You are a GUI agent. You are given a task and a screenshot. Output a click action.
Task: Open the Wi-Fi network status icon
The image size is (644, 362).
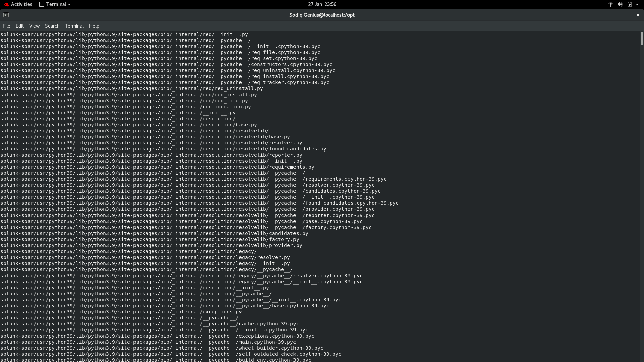tap(610, 4)
